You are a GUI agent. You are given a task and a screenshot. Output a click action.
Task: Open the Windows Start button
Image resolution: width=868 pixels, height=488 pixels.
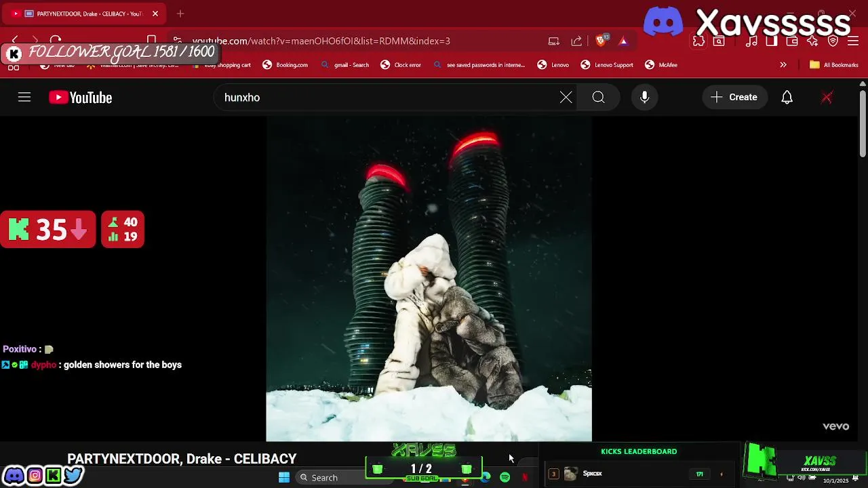284,477
